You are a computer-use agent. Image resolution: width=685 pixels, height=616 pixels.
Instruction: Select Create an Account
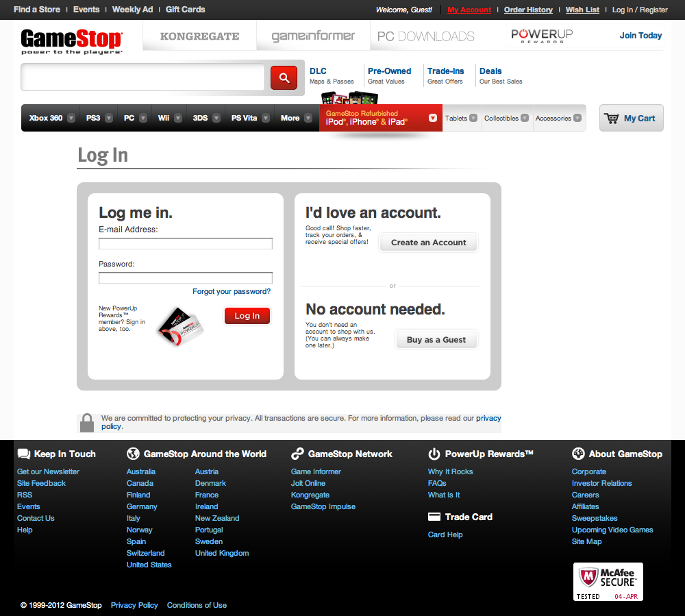point(427,242)
